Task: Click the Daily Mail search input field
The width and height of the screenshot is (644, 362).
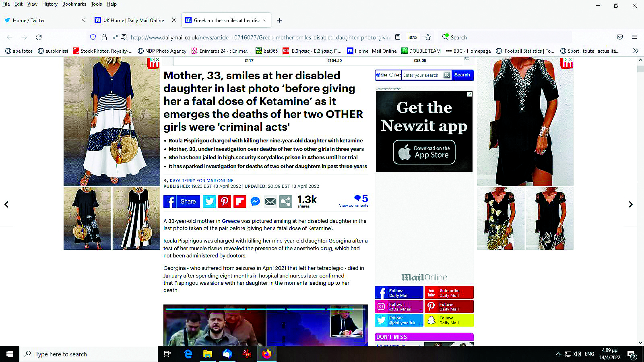Action: click(423, 75)
